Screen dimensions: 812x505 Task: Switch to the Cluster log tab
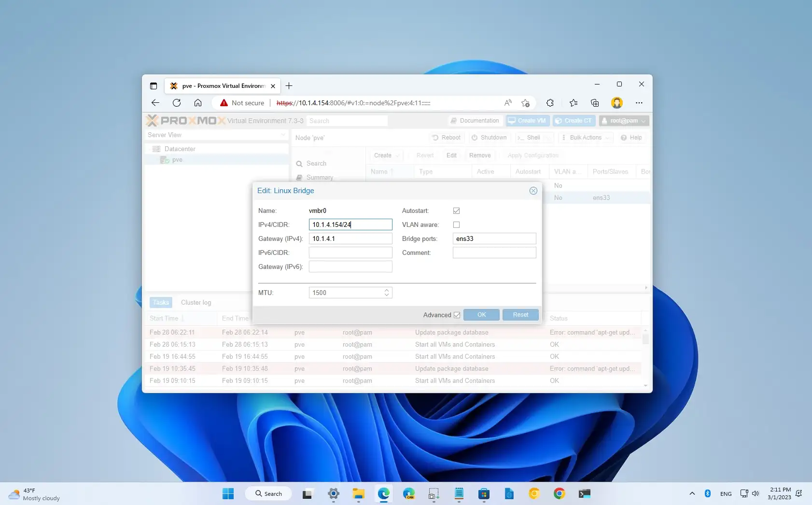tap(196, 302)
